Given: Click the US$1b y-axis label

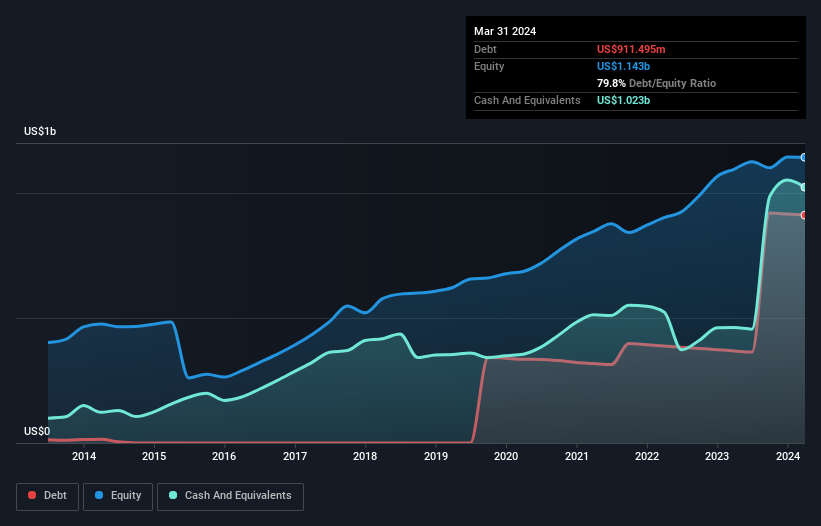Looking at the screenshot, I should (x=40, y=131).
